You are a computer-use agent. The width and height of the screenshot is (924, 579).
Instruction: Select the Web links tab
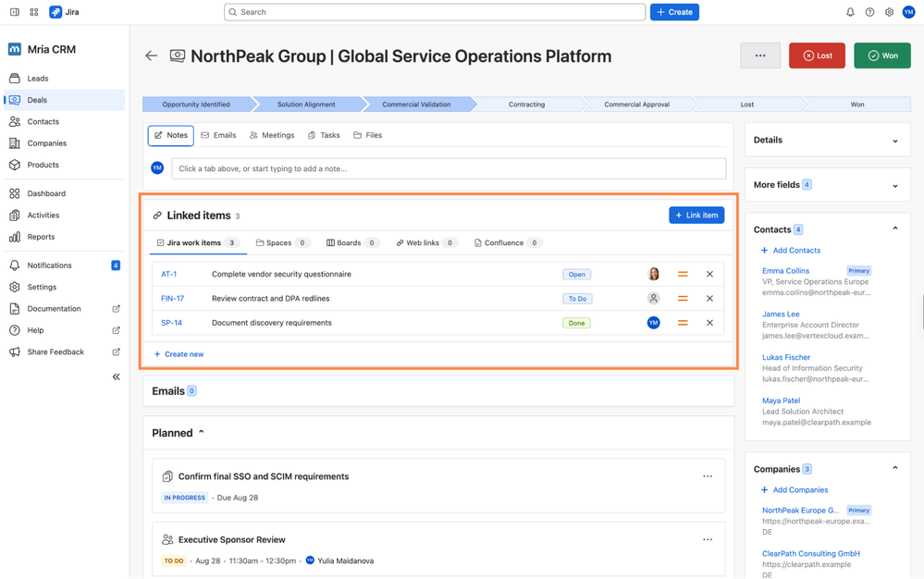click(x=426, y=242)
